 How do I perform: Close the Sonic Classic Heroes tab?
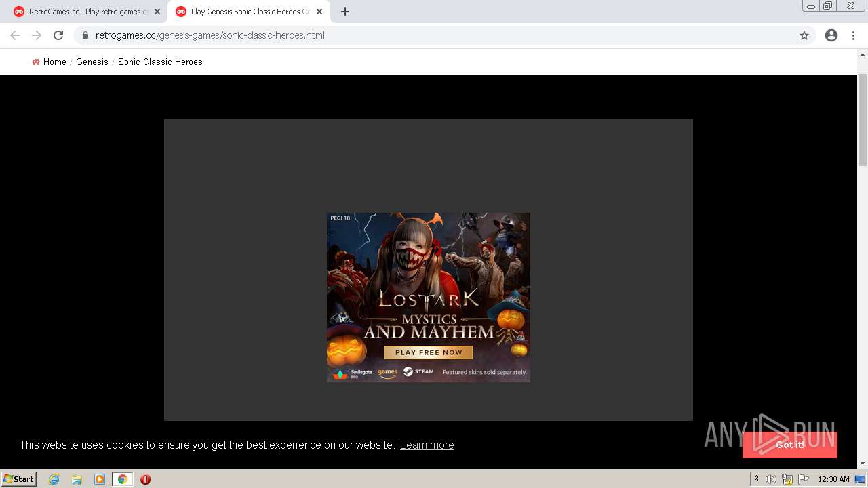point(319,12)
